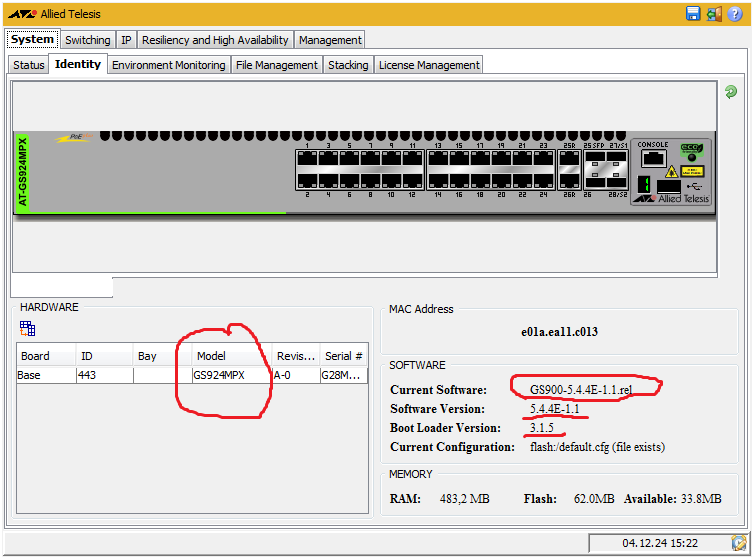The width and height of the screenshot is (755, 559).
Task: Switch to the Status sub-tab
Action: pos(28,65)
